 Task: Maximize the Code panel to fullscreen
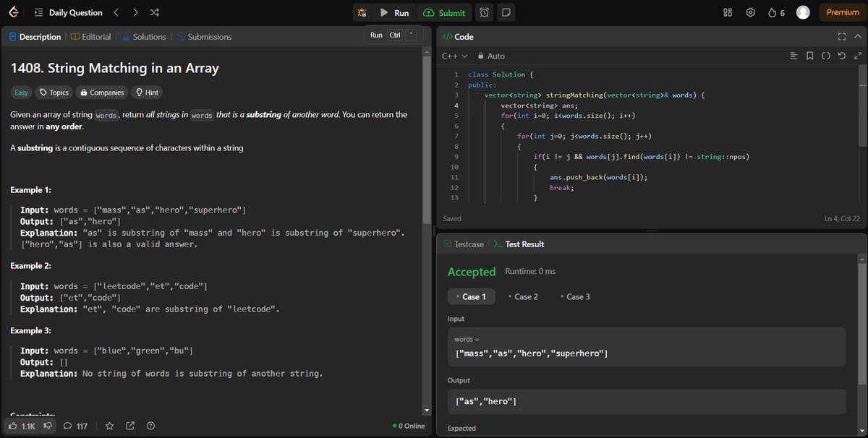pyautogui.click(x=841, y=36)
